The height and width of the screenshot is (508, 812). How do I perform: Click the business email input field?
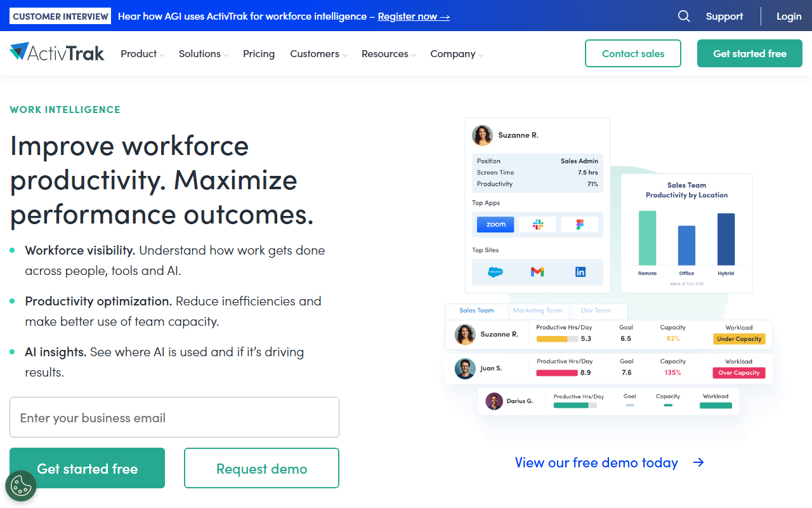(174, 417)
